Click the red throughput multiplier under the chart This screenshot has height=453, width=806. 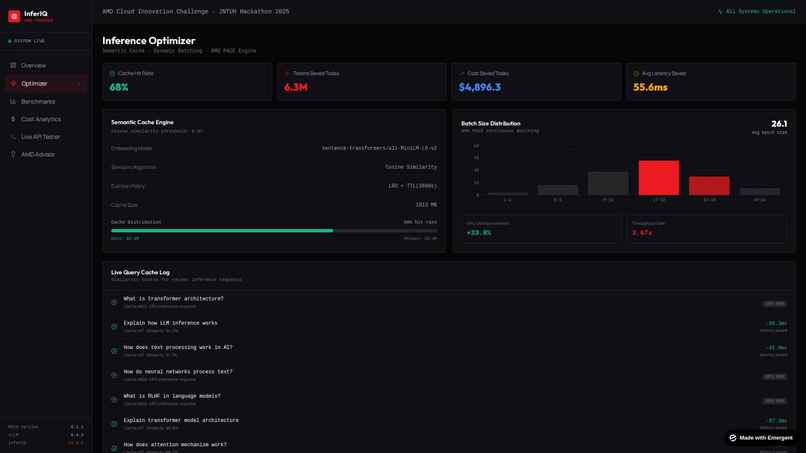point(642,233)
